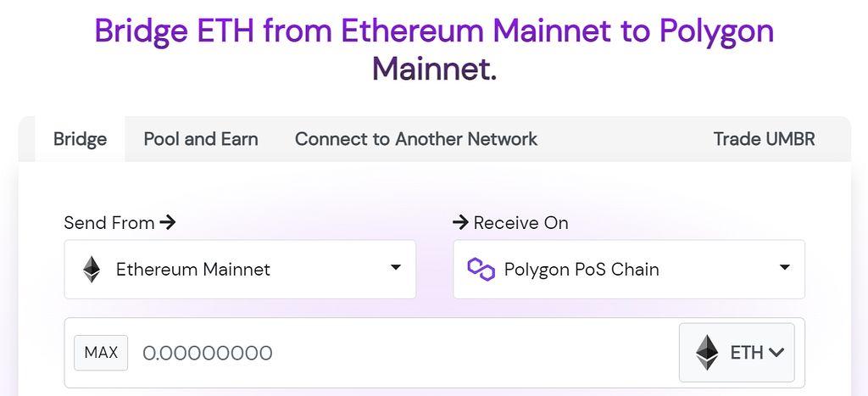The width and height of the screenshot is (868, 396).
Task: Expand the Send From dropdown arrow
Action: tap(395, 267)
